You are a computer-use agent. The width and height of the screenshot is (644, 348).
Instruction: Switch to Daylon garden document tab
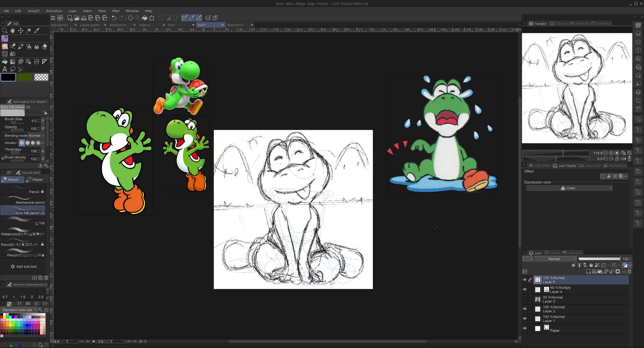pos(90,25)
